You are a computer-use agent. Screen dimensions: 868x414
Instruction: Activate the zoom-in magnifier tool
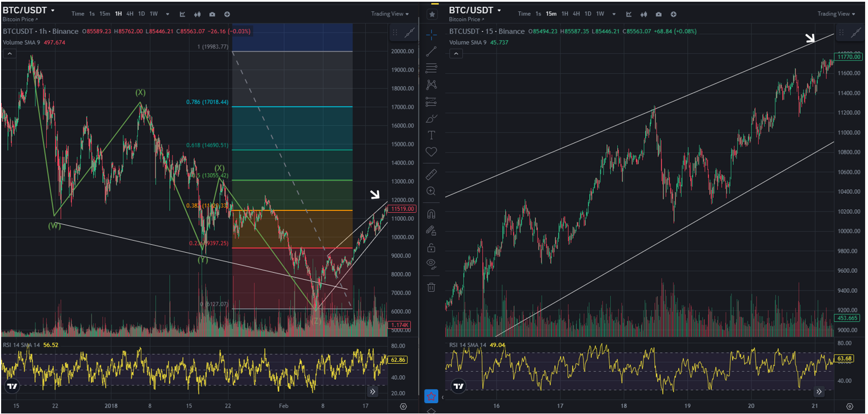pos(431,191)
